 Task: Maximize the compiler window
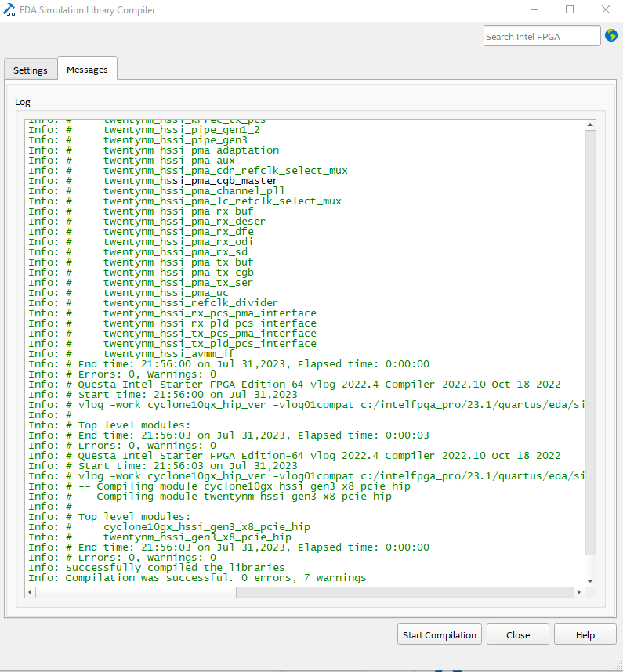570,10
